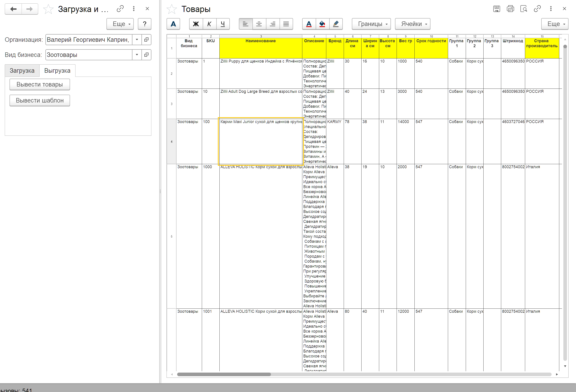The height and width of the screenshot is (392, 576).
Task: Open the left panel's three-dot menu
Action: (x=134, y=9)
